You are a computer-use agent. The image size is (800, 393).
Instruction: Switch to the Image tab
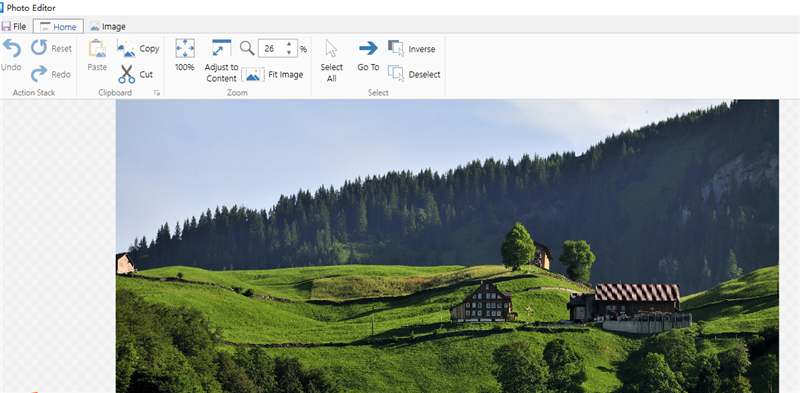click(108, 27)
